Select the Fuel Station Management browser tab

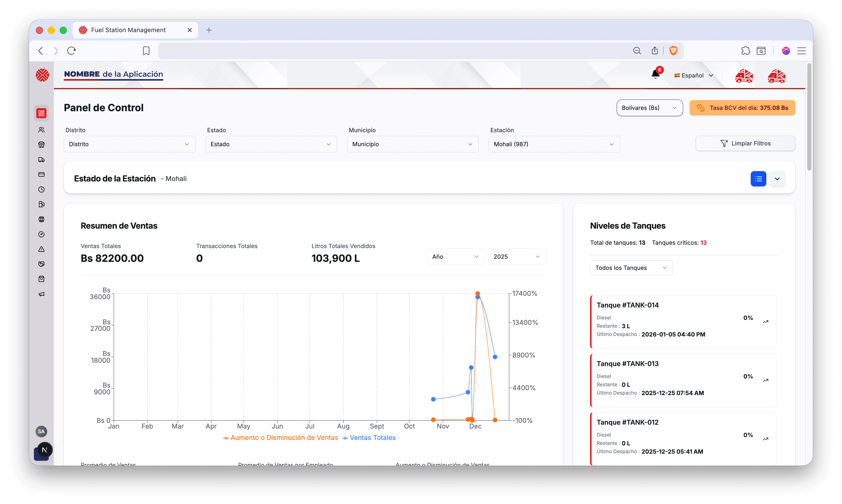[135, 30]
